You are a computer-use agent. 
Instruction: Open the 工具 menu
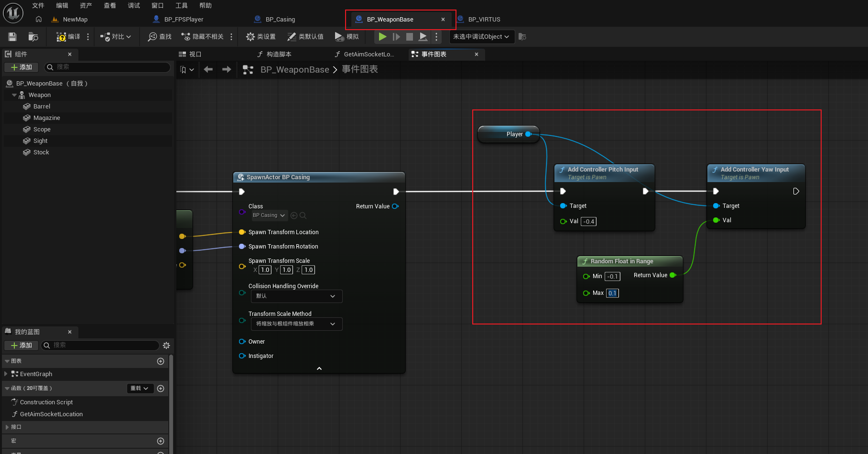pos(182,6)
